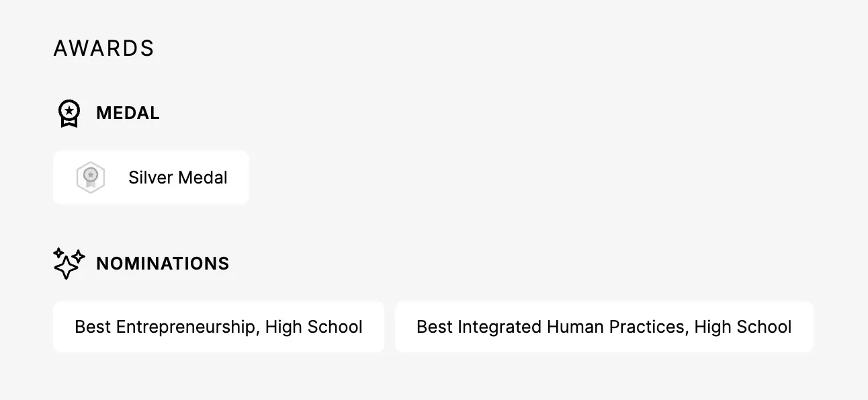Open the Best Integrated Human Practices nomination
868x400 pixels.
604,327
